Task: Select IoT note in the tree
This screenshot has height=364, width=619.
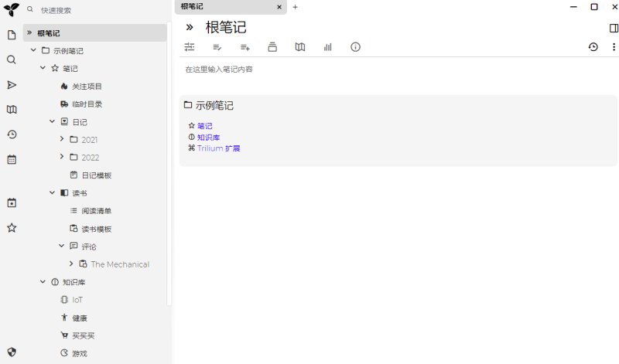Action: 77,300
